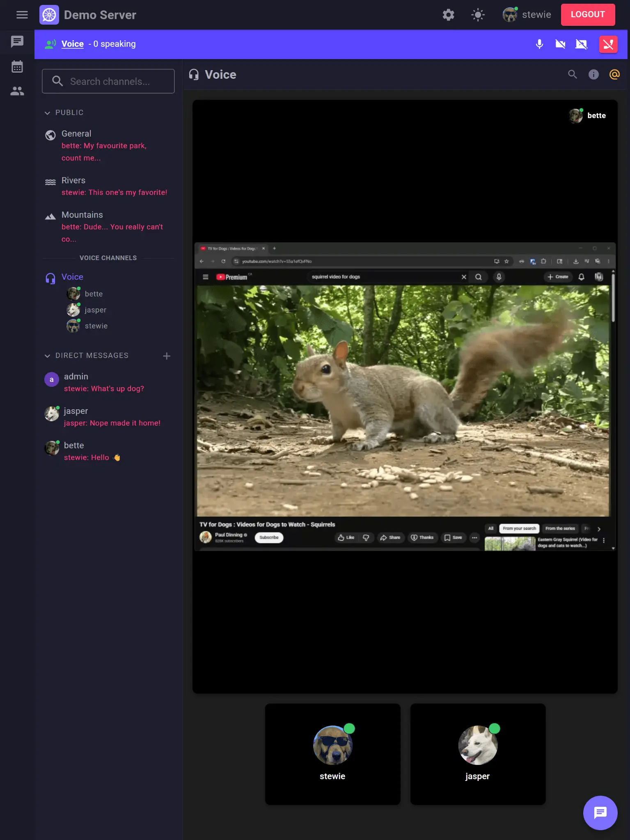Viewport: 630px width, 840px height.
Task: Open mentions with the @ icon
Action: pos(614,74)
